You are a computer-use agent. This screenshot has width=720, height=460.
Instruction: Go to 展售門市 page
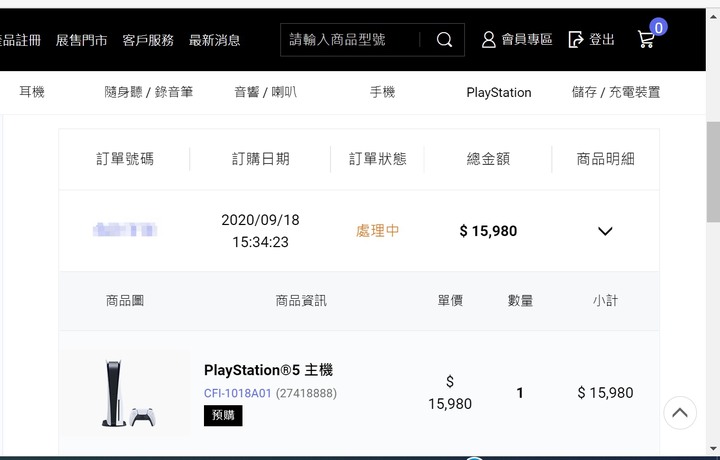point(81,40)
